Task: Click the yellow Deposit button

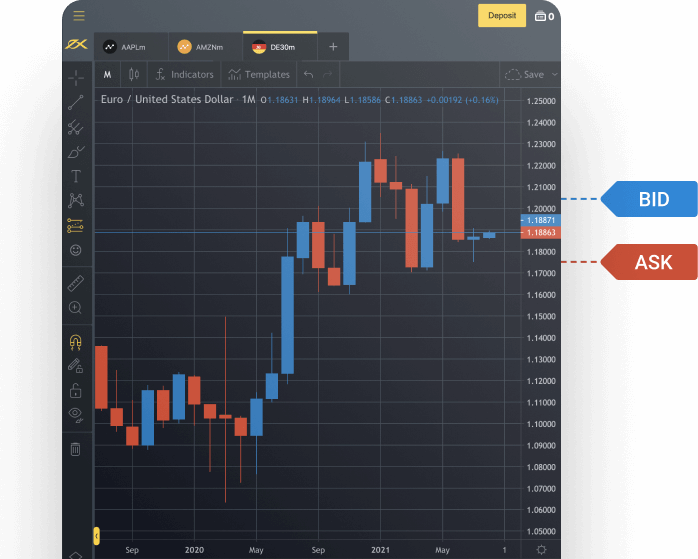Action: click(501, 16)
